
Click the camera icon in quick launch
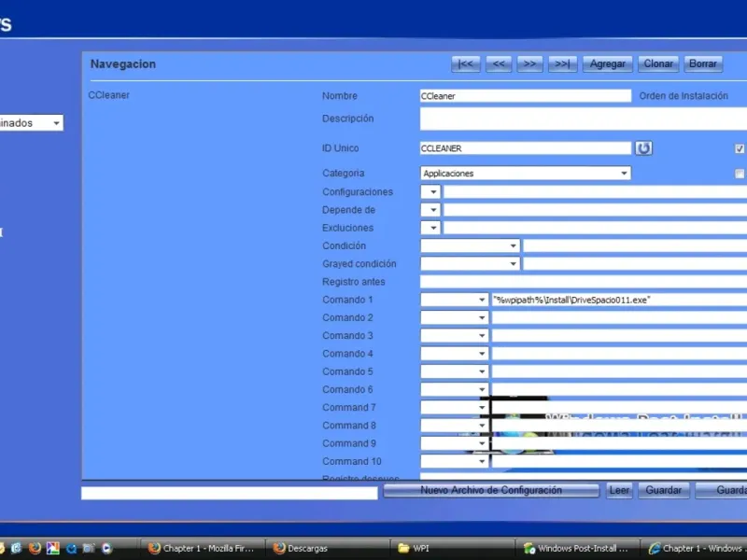(x=89, y=549)
